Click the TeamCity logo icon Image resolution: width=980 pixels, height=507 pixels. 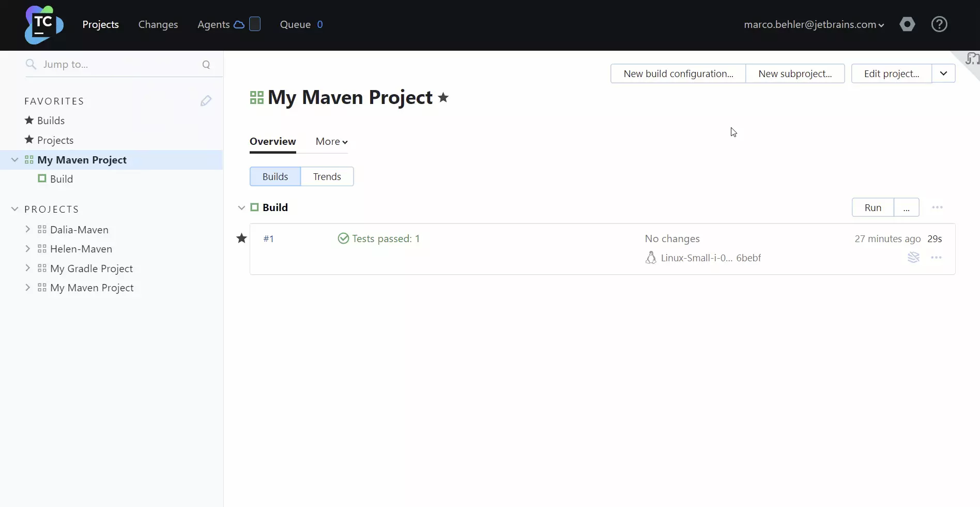click(x=44, y=25)
